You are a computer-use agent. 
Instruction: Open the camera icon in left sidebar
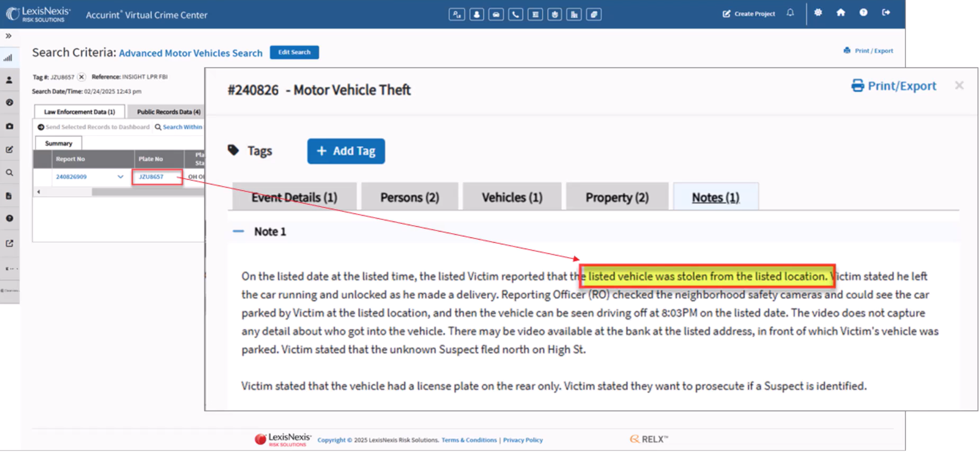click(10, 126)
